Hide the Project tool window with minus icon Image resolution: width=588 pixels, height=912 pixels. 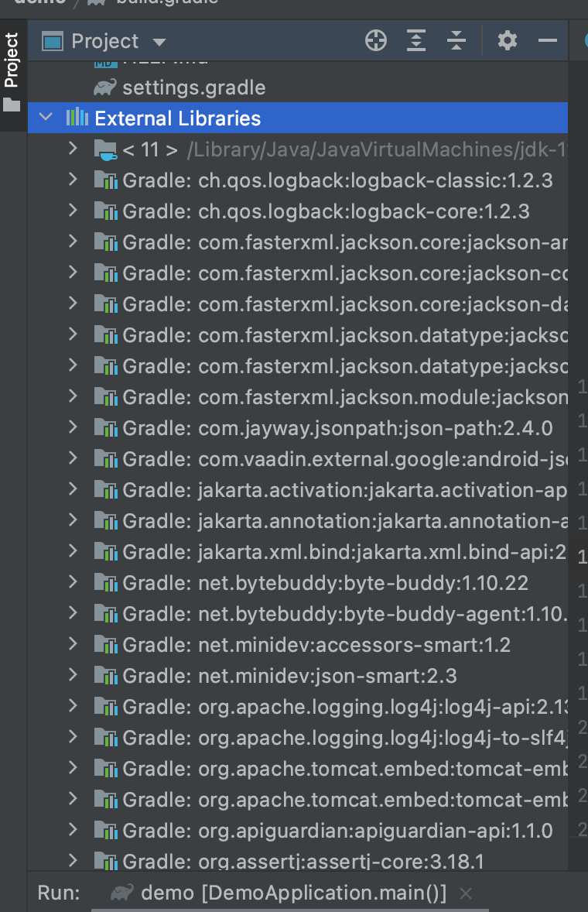tap(547, 41)
